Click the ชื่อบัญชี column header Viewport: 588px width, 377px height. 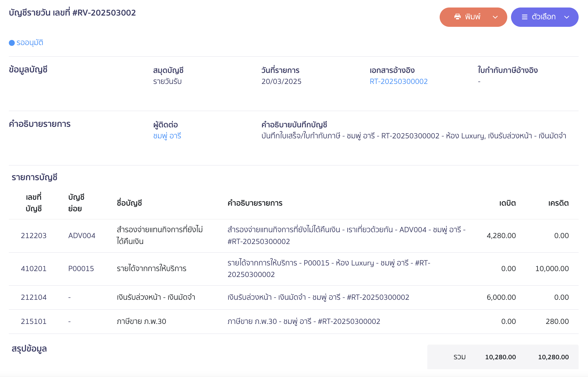point(129,203)
